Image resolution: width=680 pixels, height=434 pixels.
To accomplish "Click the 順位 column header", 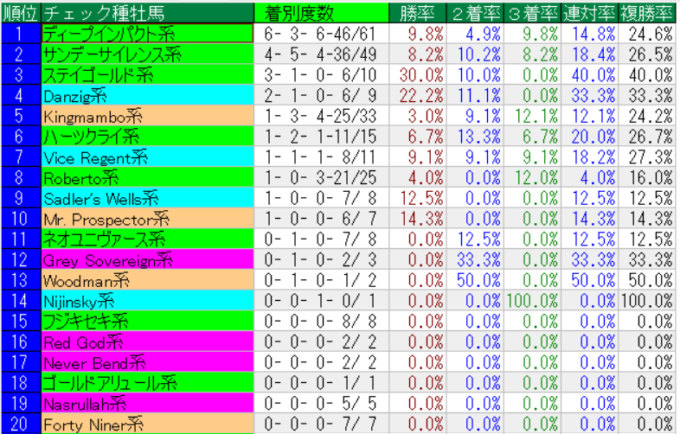I will tap(19, 12).
